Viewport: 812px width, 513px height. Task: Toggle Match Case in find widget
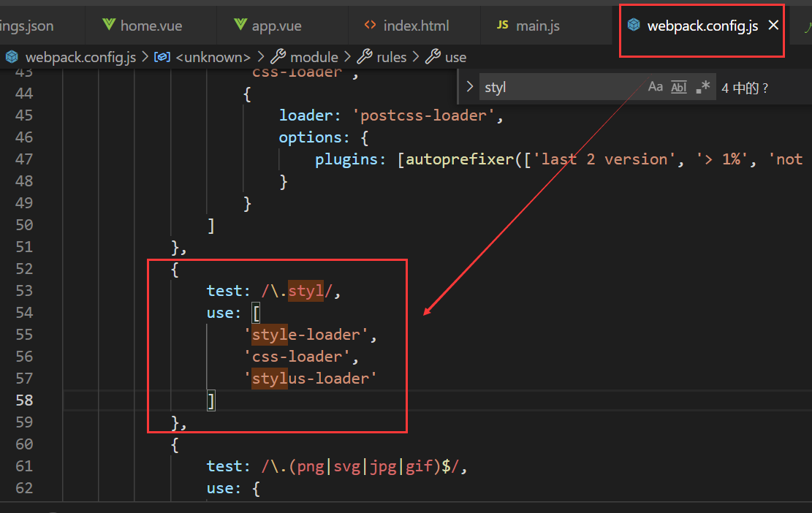point(655,87)
